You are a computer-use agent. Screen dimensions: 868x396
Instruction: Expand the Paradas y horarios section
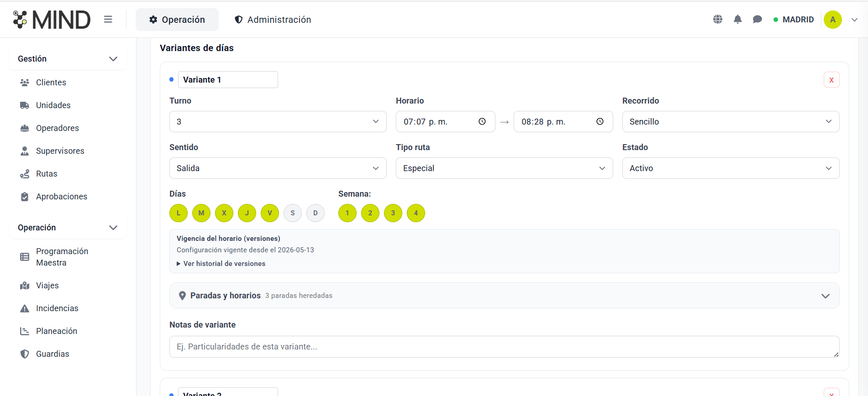coord(504,296)
